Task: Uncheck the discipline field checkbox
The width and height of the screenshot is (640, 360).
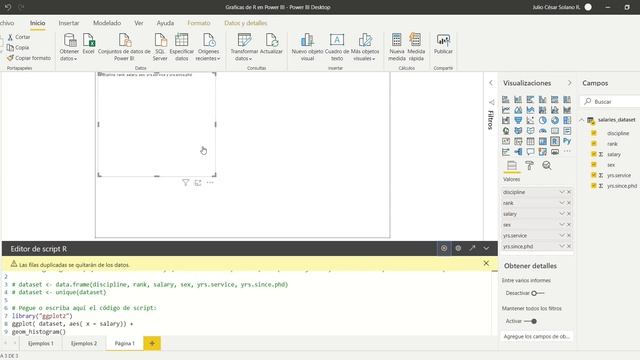Action: pos(594,133)
